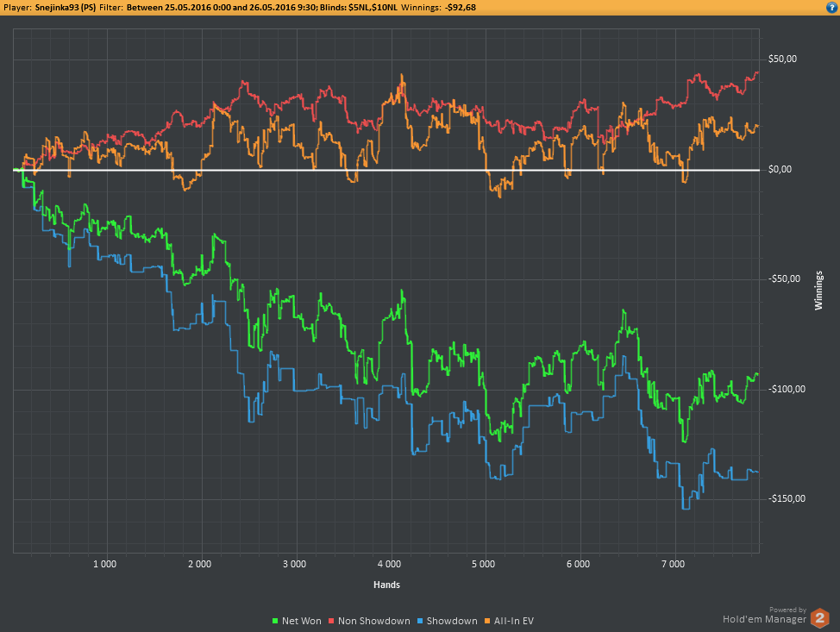This screenshot has width=840, height=632.
Task: Click the orange All-In EV color swatch
Action: click(487, 622)
